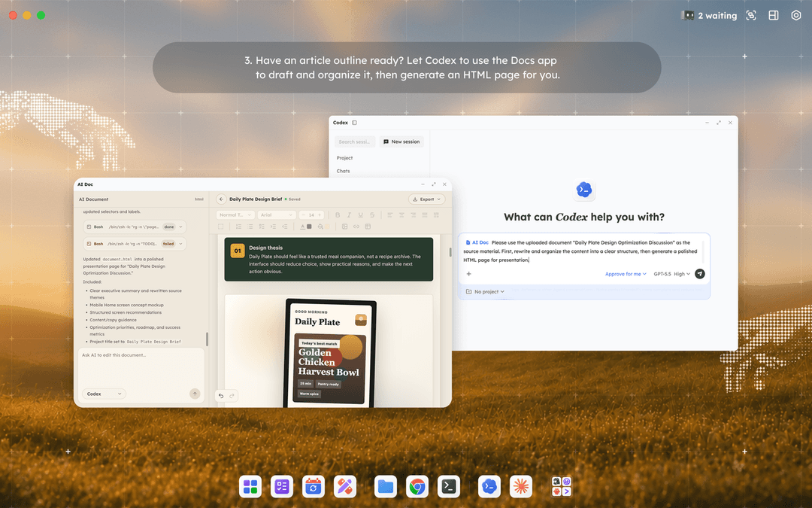Screen dimensions: 812x508
Task: Open Export dropdown in AI Doc
Action: pos(427,199)
